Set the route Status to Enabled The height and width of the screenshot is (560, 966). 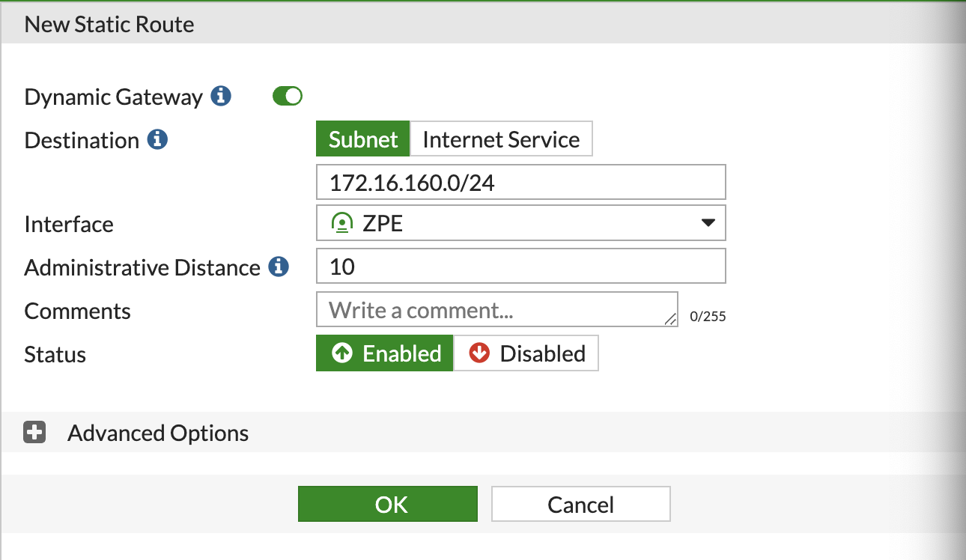pos(384,353)
